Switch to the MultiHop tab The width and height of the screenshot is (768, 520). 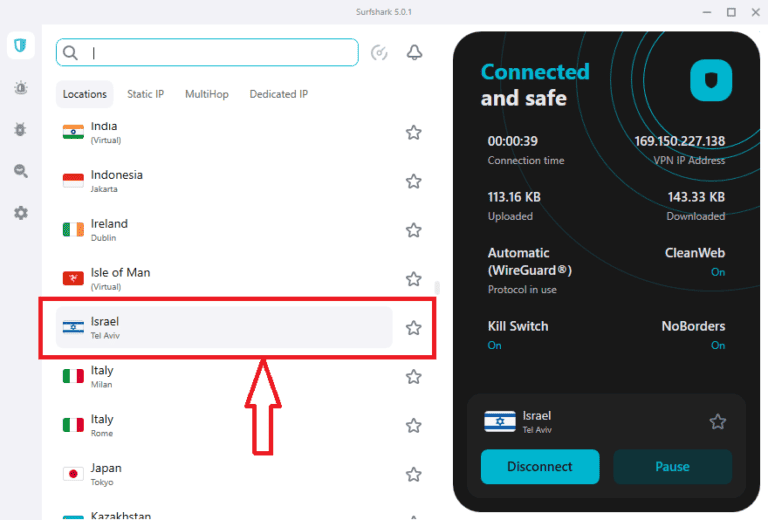207,94
